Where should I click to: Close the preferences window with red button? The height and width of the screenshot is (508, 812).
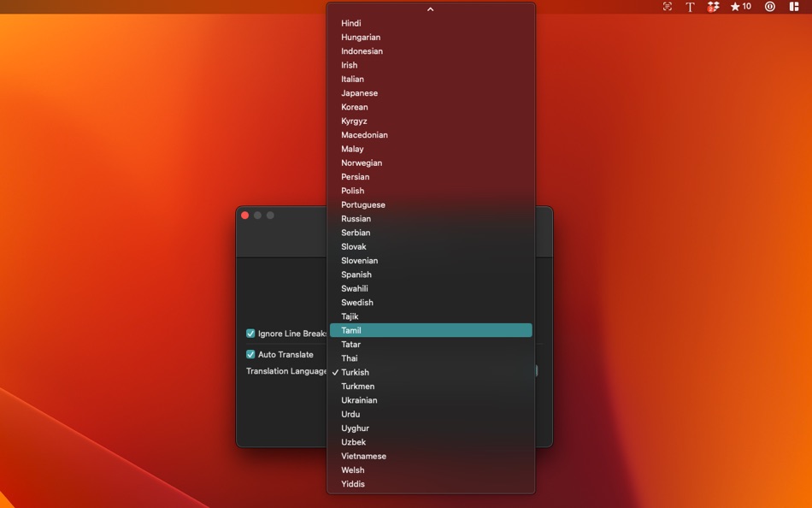pyautogui.click(x=245, y=216)
